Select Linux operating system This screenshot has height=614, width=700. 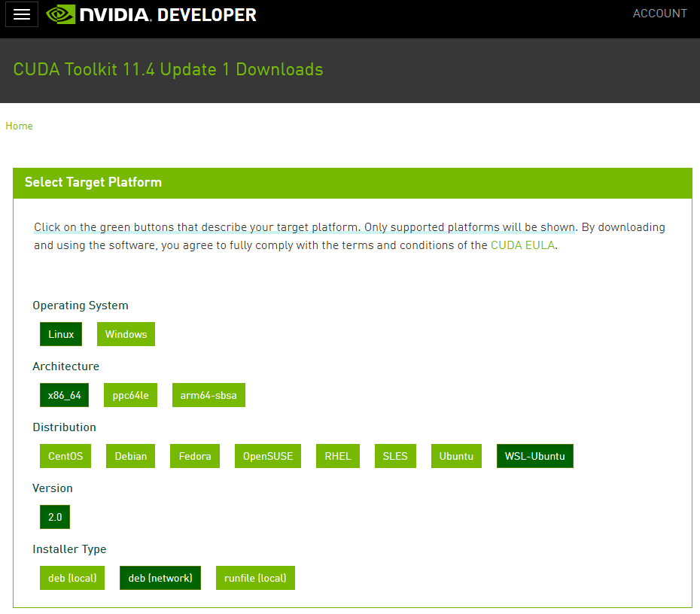coord(61,334)
